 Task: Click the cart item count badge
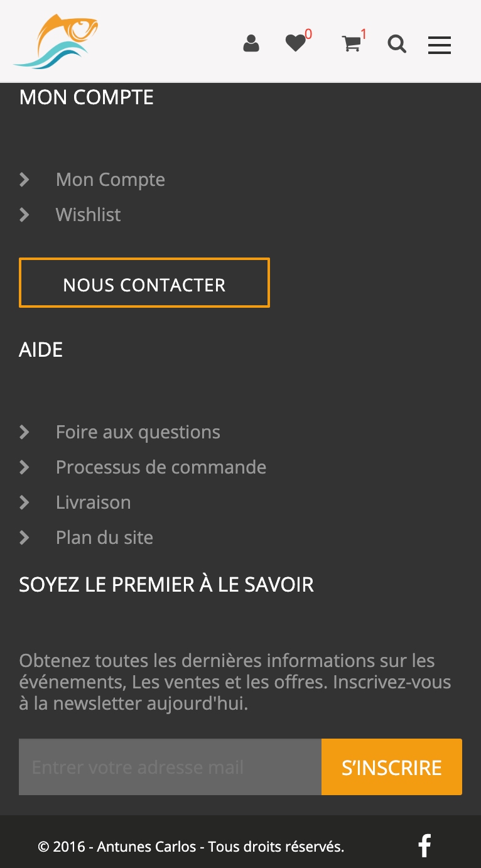[362, 33]
